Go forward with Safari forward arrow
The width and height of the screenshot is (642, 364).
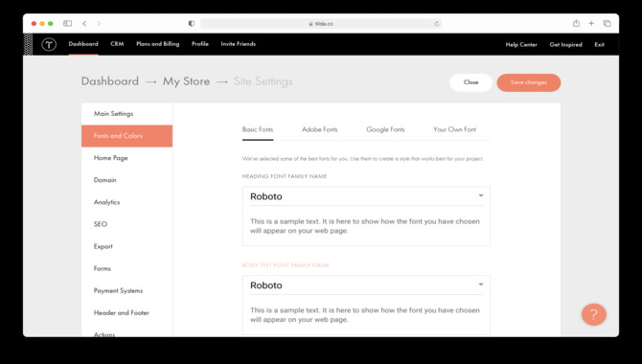(x=99, y=23)
